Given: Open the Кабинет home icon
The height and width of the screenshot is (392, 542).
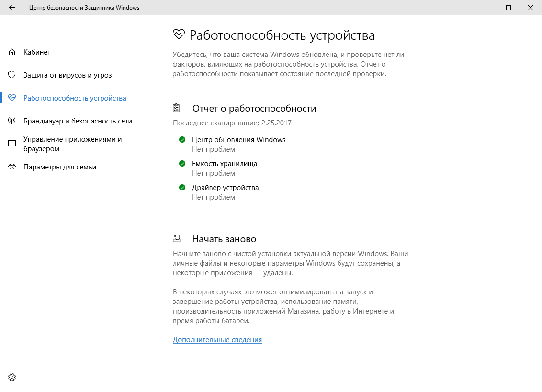Looking at the screenshot, I should tap(12, 52).
